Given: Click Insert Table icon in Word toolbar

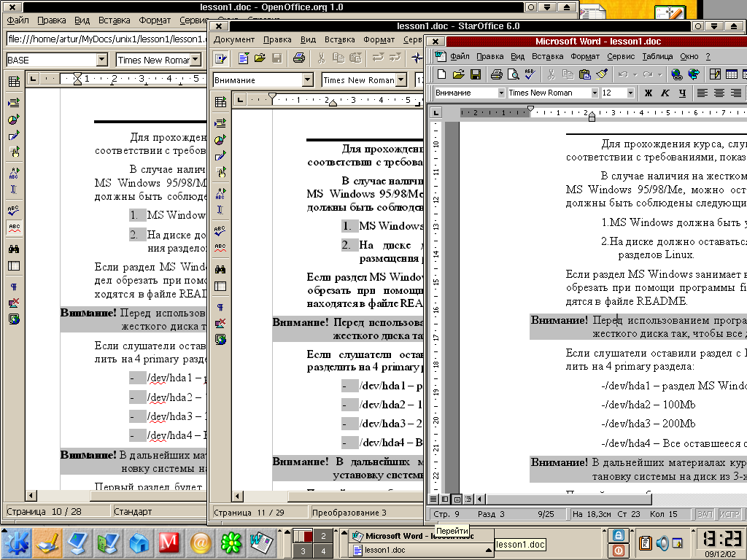Looking at the screenshot, I should pyautogui.click(x=731, y=74).
